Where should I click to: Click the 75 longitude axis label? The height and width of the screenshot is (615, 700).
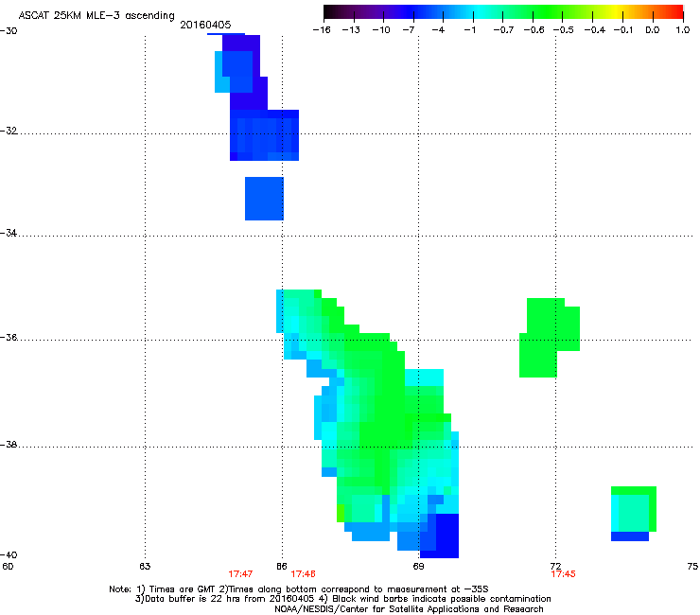(692, 567)
